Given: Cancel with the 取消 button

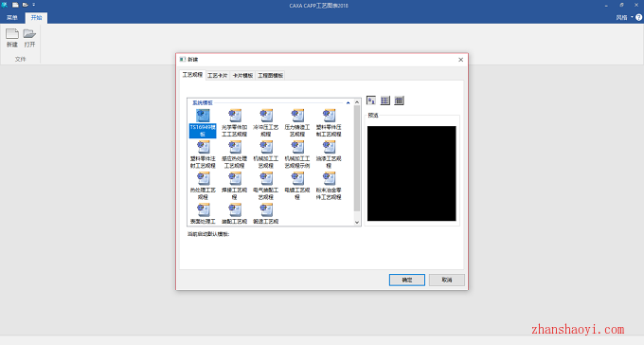Looking at the screenshot, I should click(447, 280).
